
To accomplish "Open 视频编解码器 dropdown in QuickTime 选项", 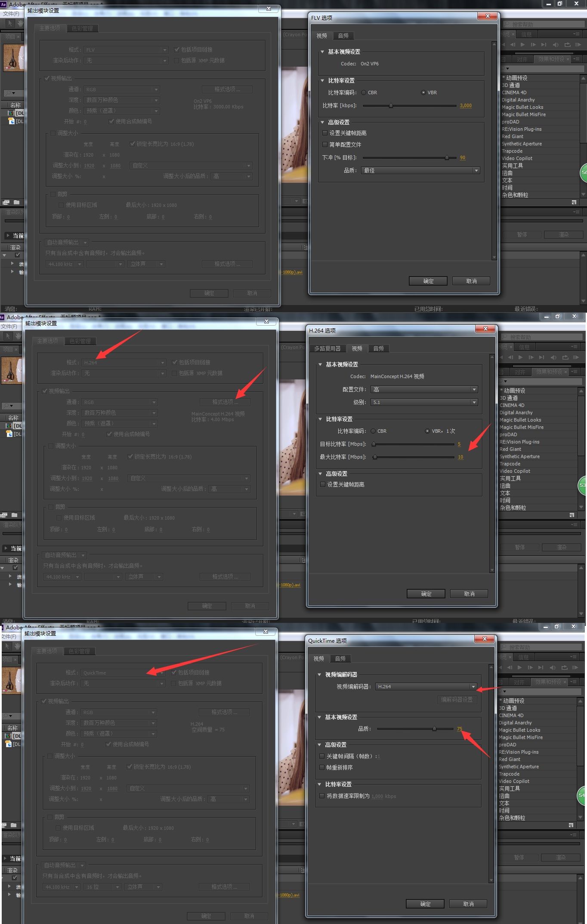I will pos(426,687).
